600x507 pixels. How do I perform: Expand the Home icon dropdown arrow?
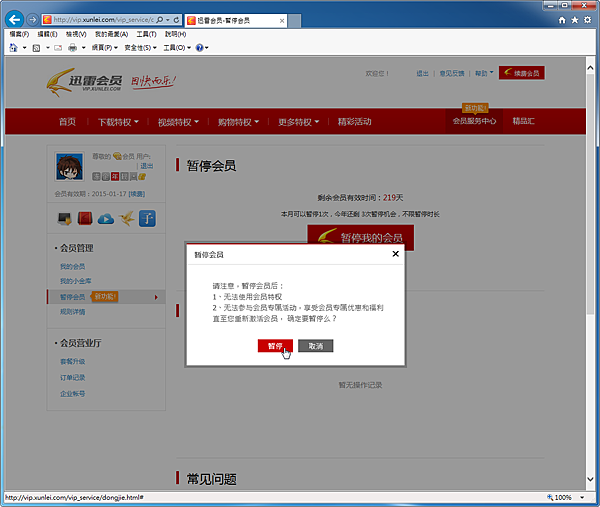(x=24, y=48)
